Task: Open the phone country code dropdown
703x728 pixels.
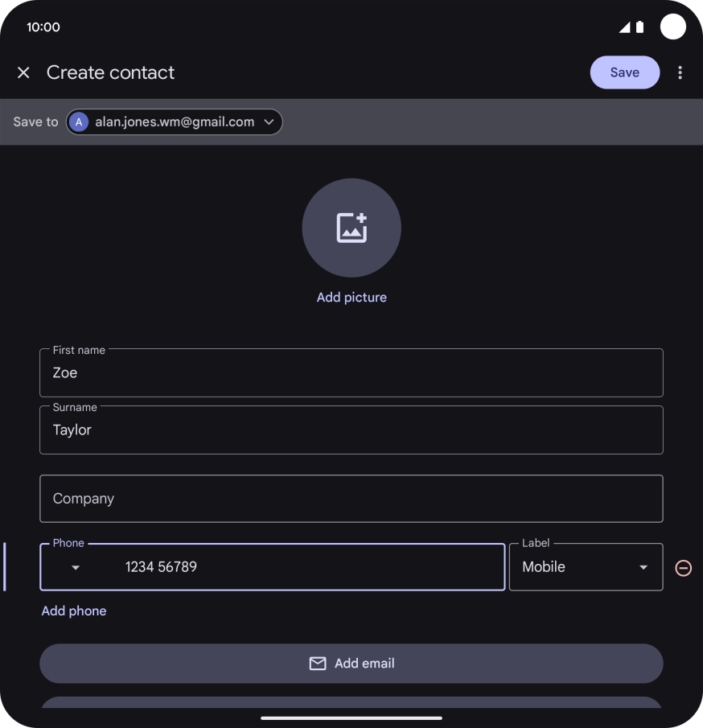Action: tap(76, 567)
